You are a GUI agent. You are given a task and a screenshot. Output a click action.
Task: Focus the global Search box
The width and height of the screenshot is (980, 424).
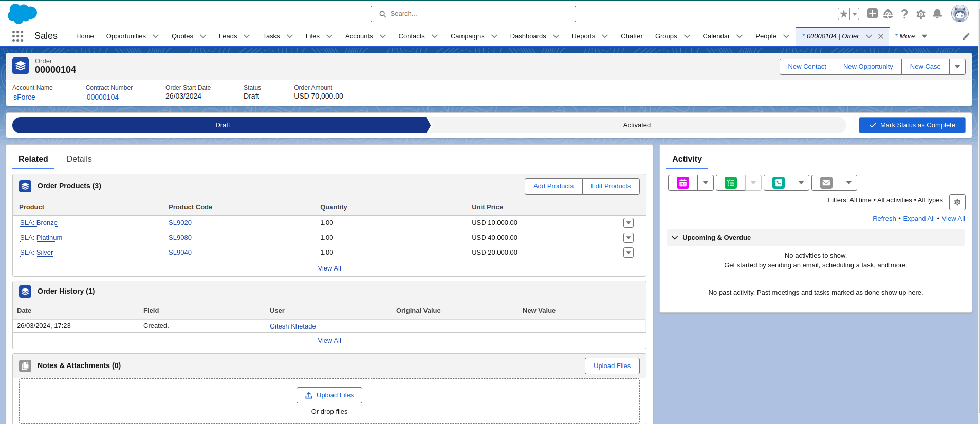(x=473, y=14)
